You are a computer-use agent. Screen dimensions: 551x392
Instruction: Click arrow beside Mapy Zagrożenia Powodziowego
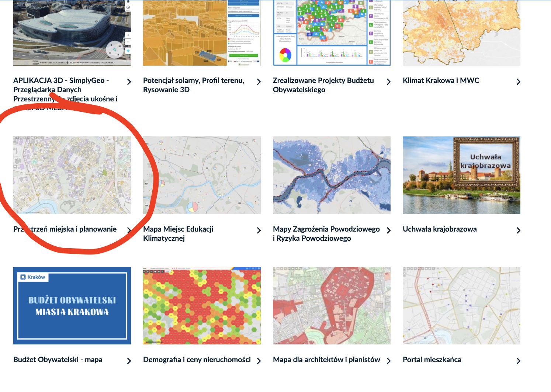(388, 230)
